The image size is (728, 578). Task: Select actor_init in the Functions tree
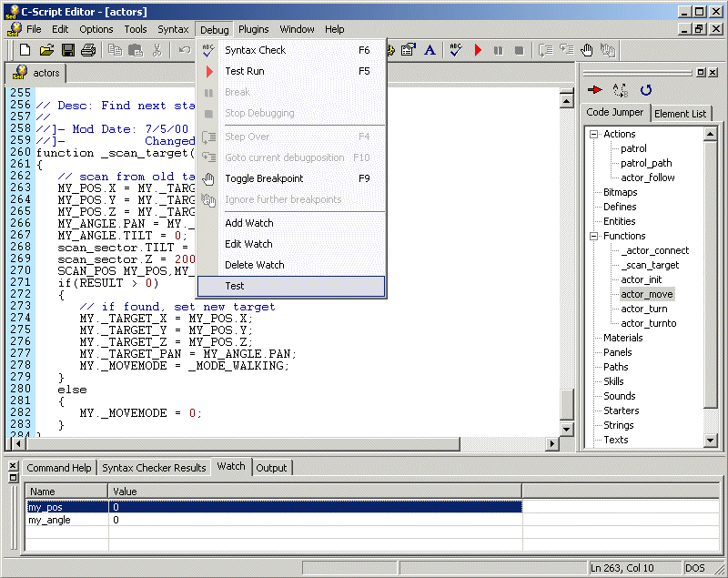click(x=641, y=279)
